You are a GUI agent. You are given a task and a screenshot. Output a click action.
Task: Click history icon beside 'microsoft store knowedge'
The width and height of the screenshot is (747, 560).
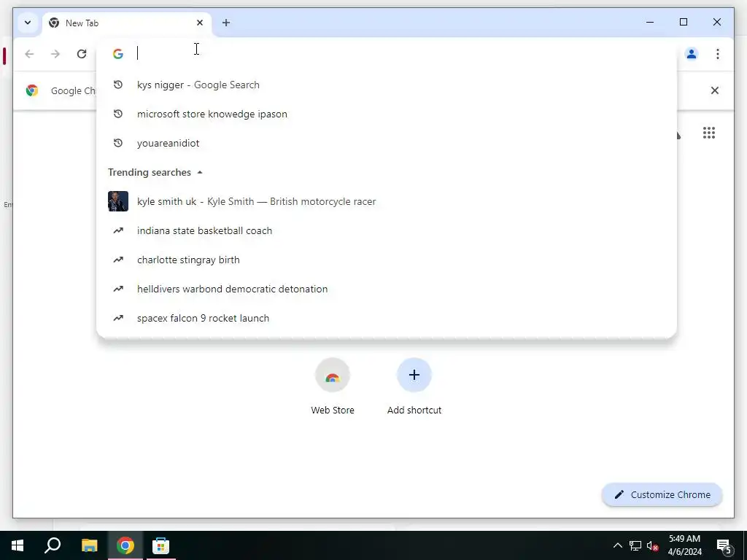[118, 114]
